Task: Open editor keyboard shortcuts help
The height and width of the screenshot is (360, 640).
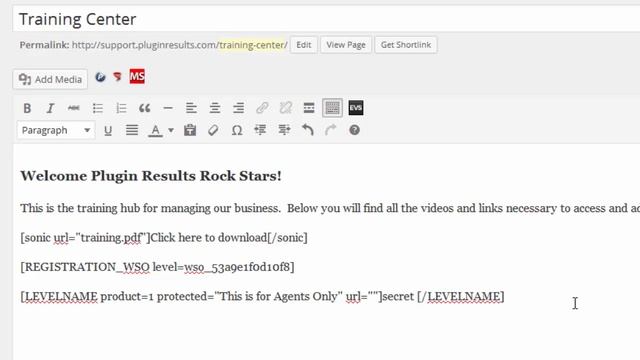Action: (354, 130)
